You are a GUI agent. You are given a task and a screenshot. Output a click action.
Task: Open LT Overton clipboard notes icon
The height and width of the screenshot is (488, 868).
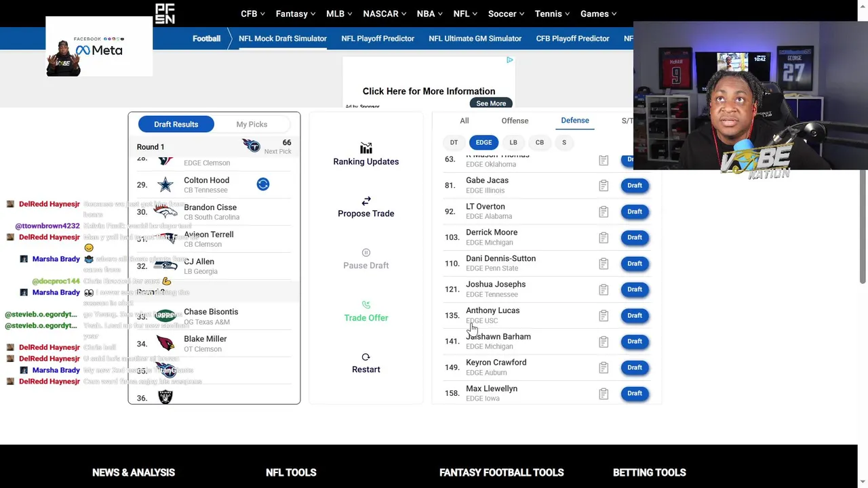point(604,211)
